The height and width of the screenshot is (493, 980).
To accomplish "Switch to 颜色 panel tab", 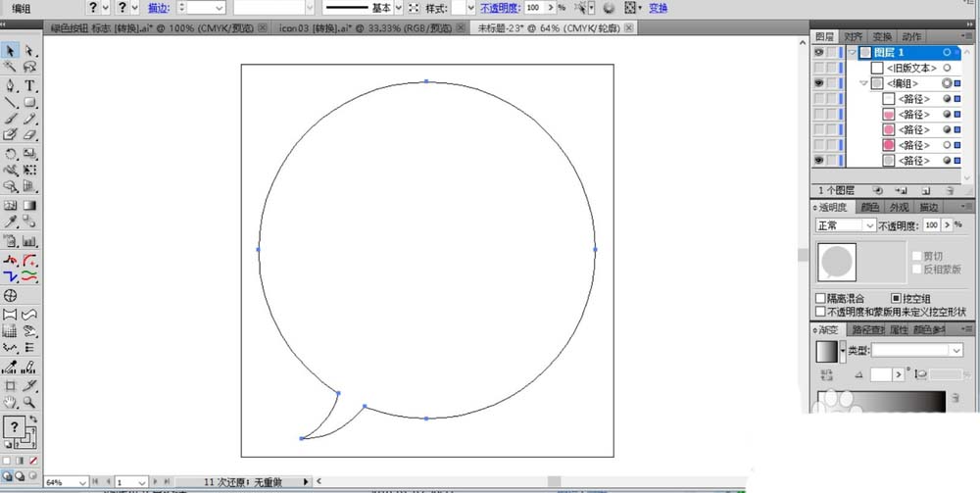I will [x=870, y=208].
